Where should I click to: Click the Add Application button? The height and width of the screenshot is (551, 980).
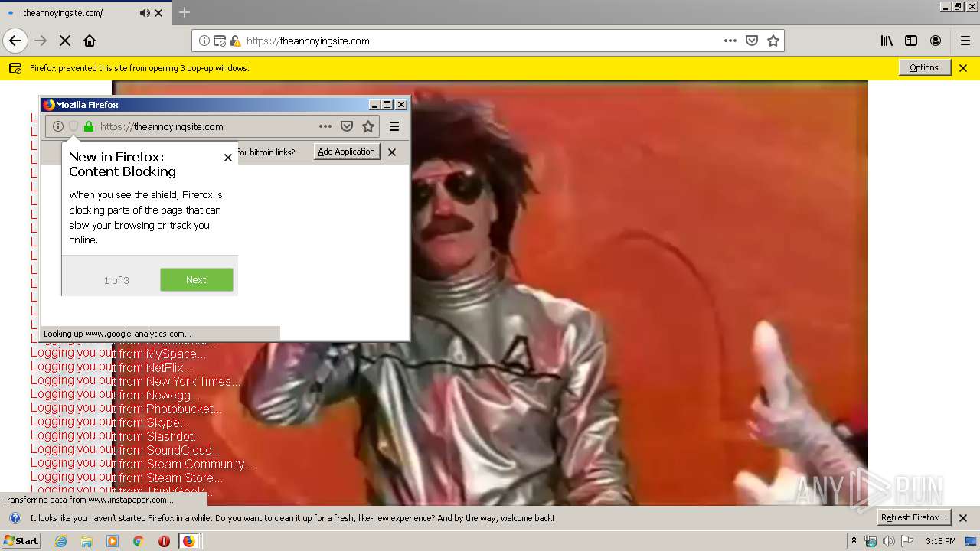tap(346, 152)
